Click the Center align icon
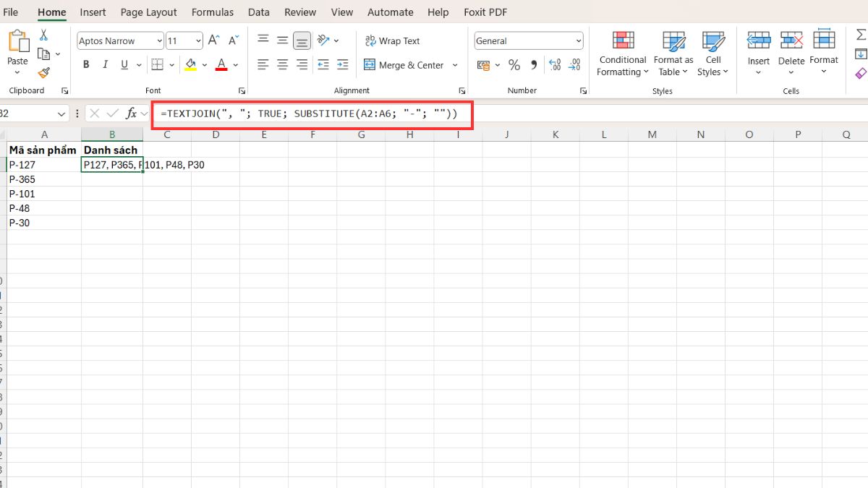Viewport: 868px width, 488px height. (283, 65)
